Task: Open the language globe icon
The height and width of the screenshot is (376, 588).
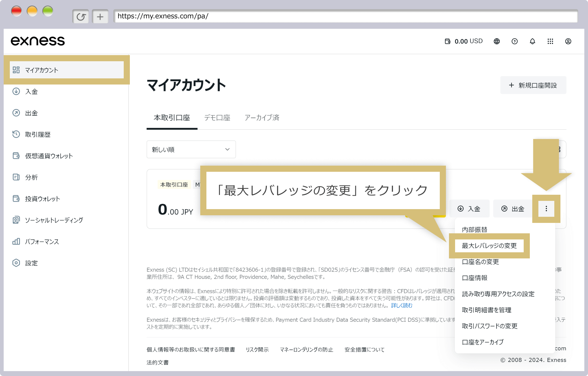Action: (497, 41)
